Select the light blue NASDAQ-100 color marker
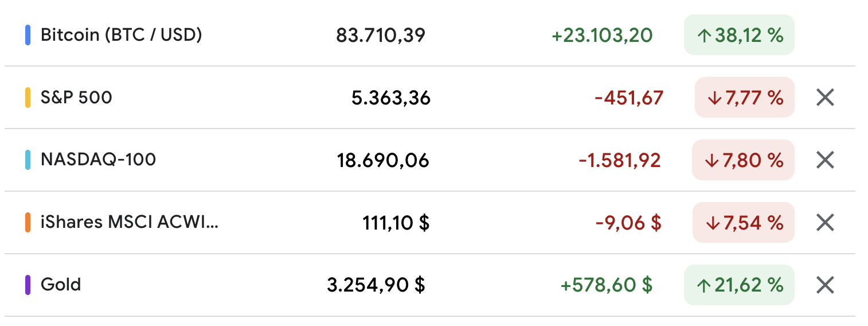Screen dimensions: 868x326 point(28,160)
